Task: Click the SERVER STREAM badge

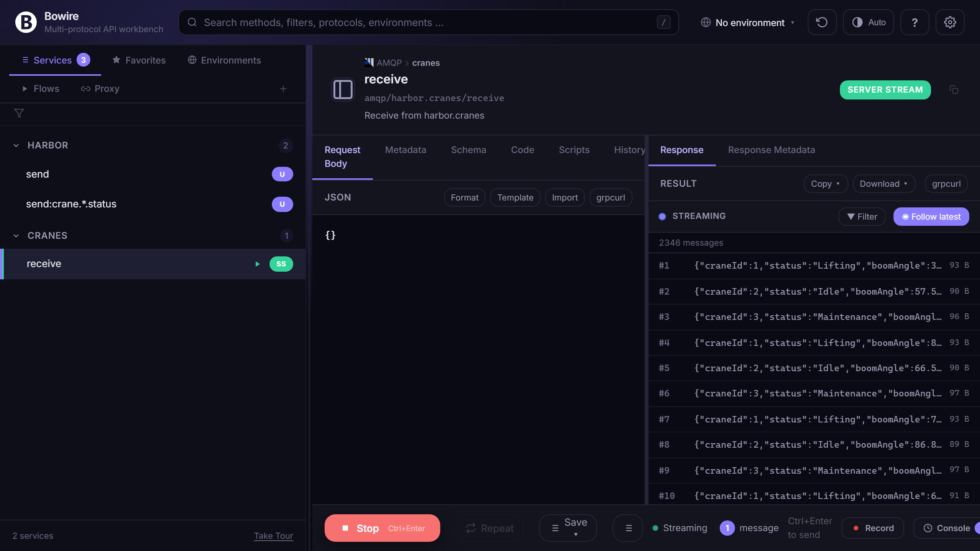Action: click(x=885, y=90)
